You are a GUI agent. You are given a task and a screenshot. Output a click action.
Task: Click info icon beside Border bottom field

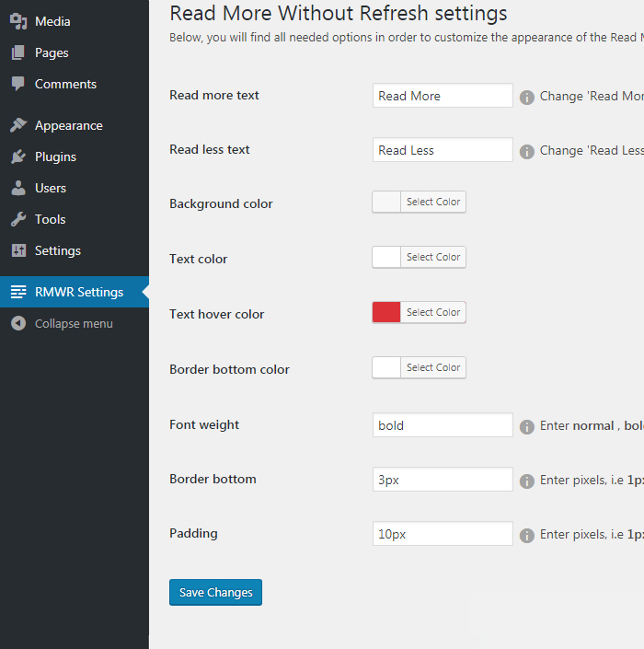526,481
